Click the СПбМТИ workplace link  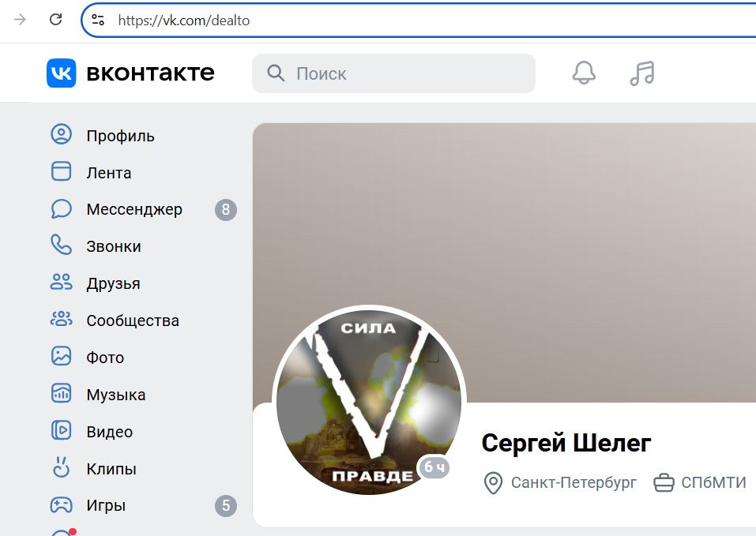(713, 482)
